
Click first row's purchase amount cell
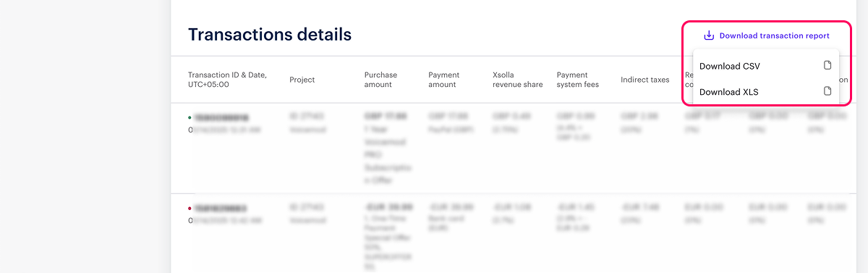388,141
